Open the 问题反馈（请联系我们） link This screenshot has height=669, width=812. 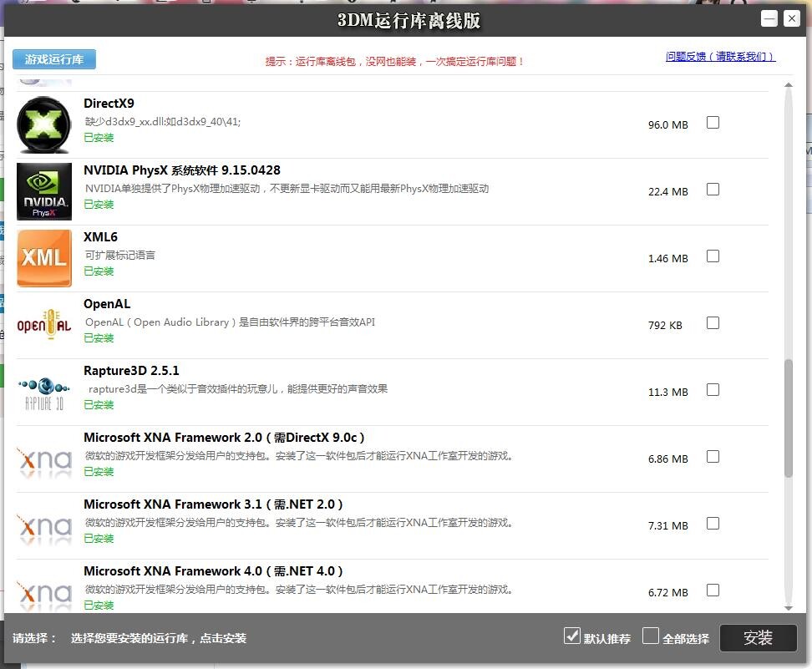(x=720, y=57)
